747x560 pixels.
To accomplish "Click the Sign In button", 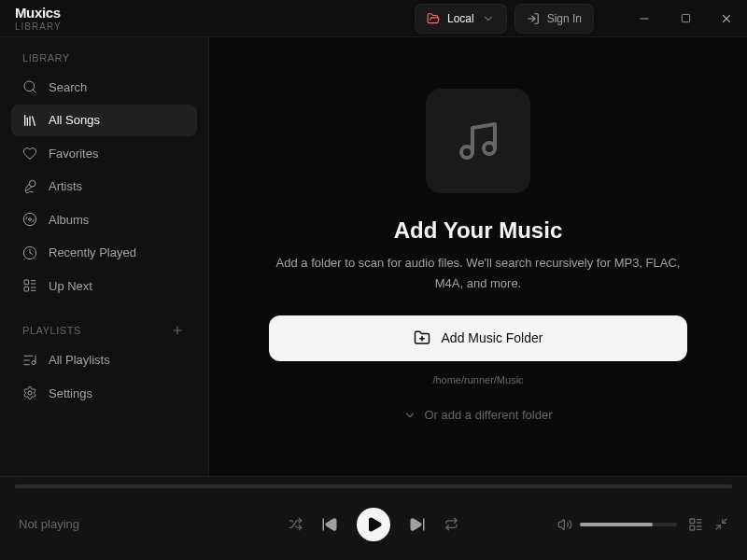I will point(554,19).
